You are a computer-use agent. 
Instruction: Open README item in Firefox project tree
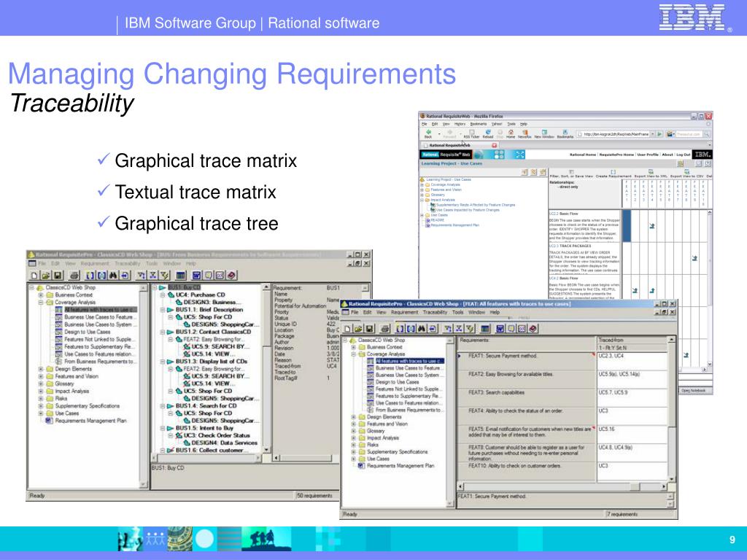point(438,220)
